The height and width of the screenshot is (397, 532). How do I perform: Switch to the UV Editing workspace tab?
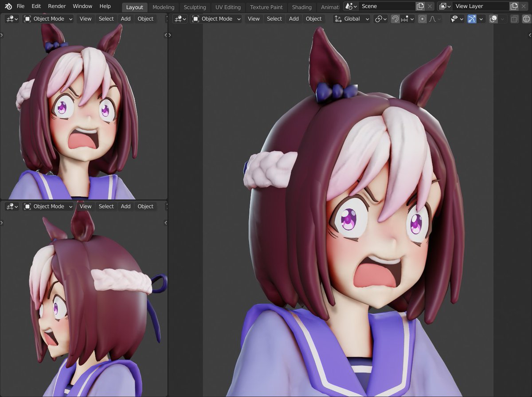tap(228, 7)
